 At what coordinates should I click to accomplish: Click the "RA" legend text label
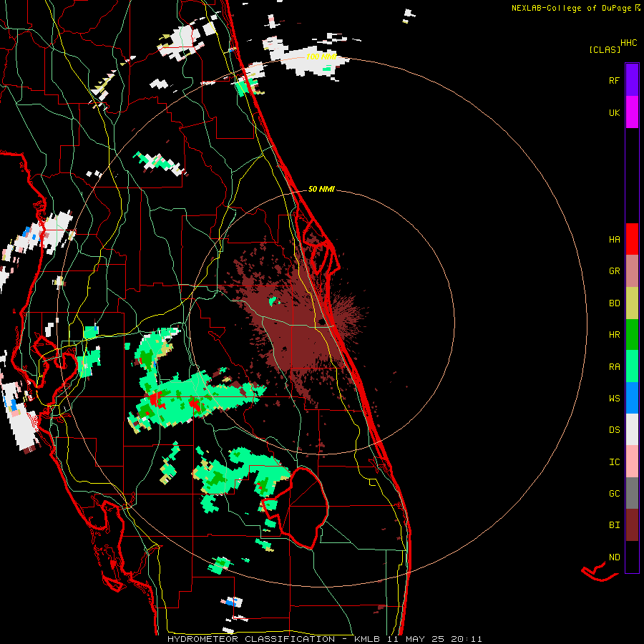point(614,367)
